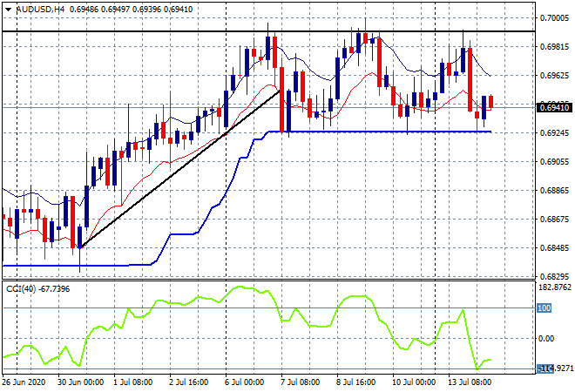Click the 0.70005 price scale label
575x392 pixels.
555,18
